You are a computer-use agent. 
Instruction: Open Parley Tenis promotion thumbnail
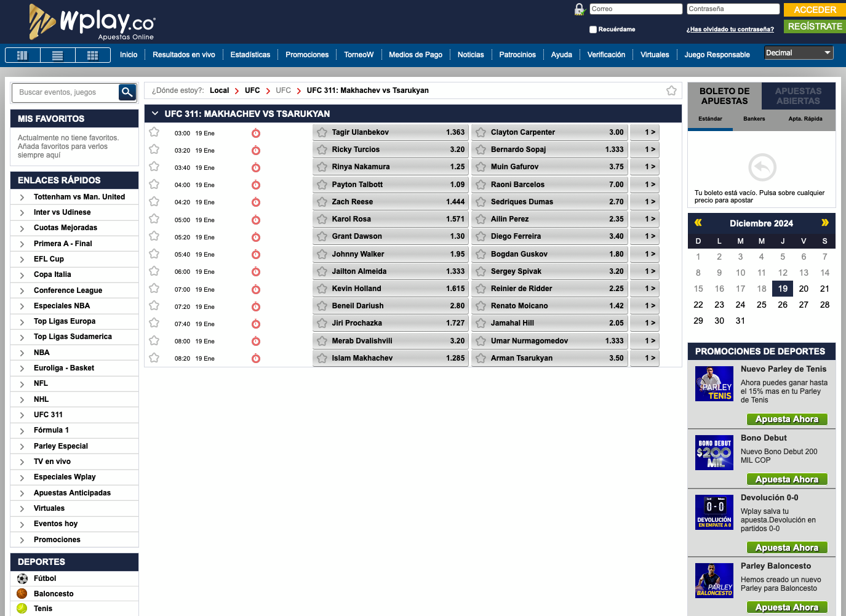pyautogui.click(x=714, y=383)
